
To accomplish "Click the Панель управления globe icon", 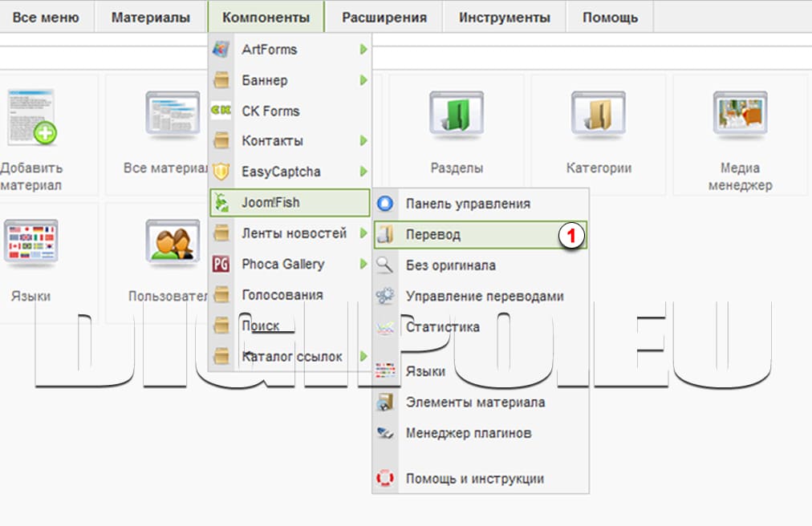I will point(384,203).
